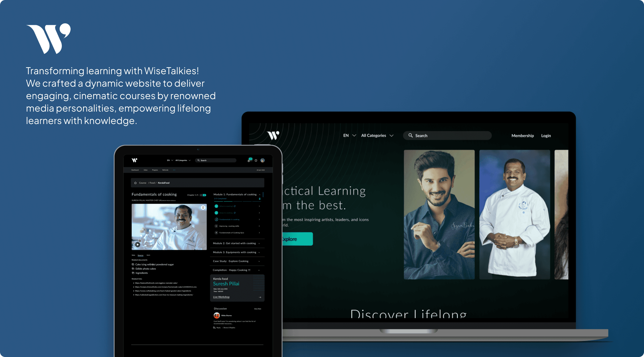644x357 pixels.
Task: Click the tablet notification bell icon
Action: tap(249, 160)
